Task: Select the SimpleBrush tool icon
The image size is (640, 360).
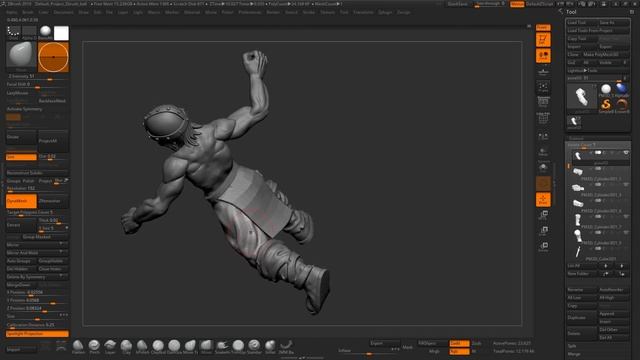Action: click(x=606, y=106)
